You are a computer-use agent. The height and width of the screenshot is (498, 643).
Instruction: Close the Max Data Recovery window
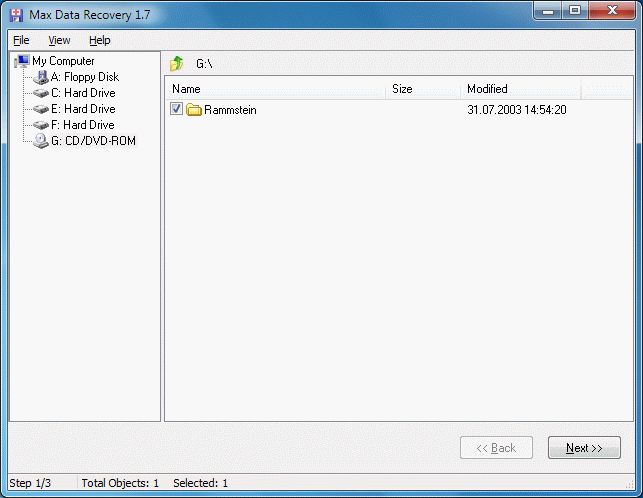(x=612, y=11)
